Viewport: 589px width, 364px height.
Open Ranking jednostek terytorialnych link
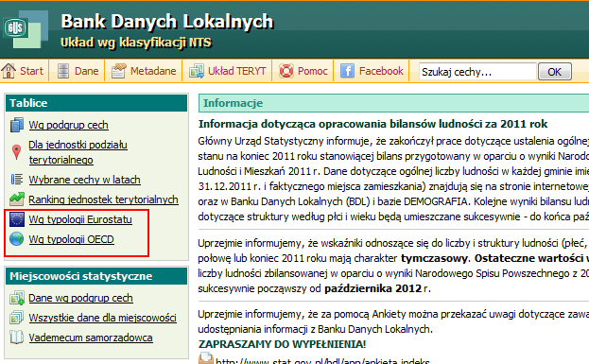pyautogui.click(x=103, y=199)
